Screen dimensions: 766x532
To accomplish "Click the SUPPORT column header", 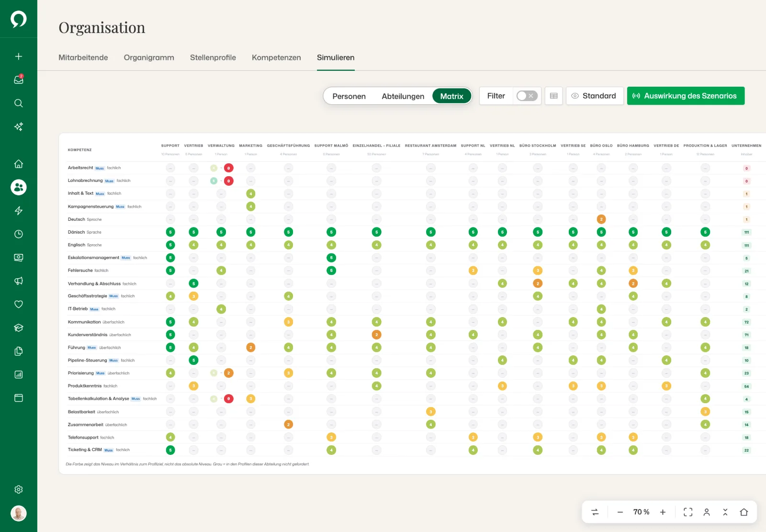I will [x=170, y=146].
